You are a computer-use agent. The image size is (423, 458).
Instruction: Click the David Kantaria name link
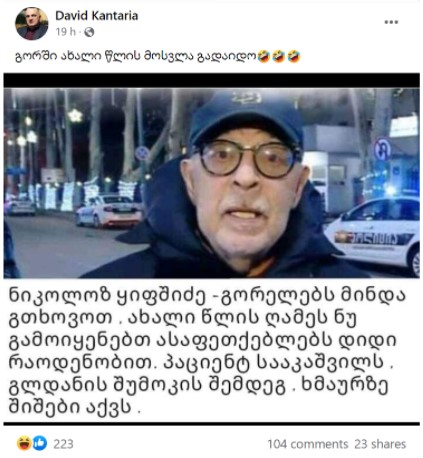coord(96,16)
